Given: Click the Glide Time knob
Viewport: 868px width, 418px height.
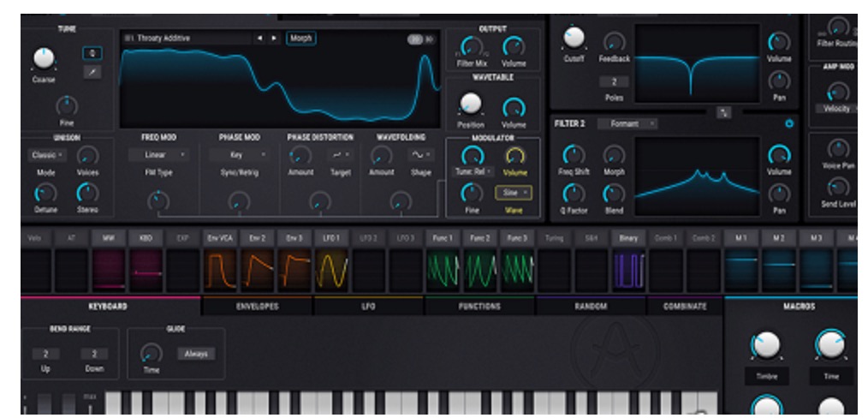Looking at the screenshot, I should [x=152, y=353].
